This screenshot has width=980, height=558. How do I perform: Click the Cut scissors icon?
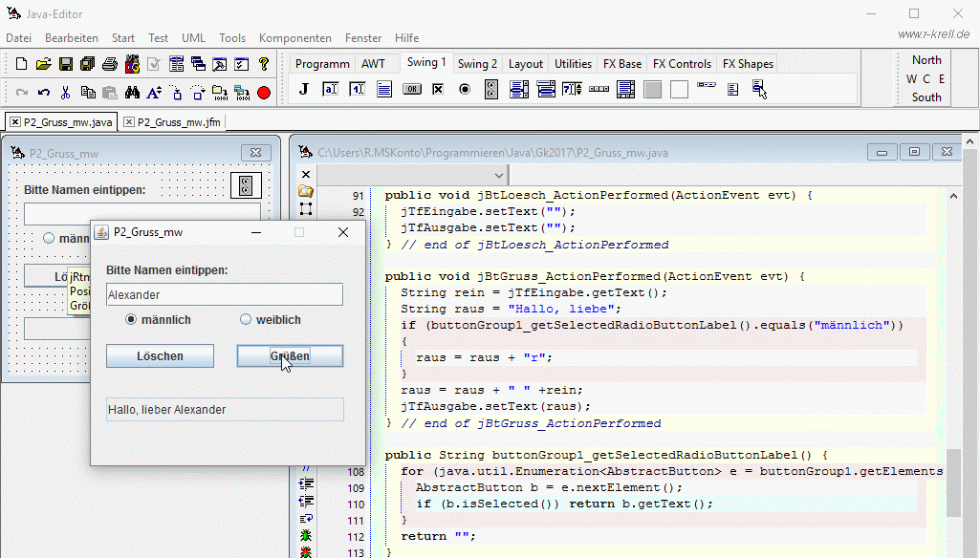point(66,93)
